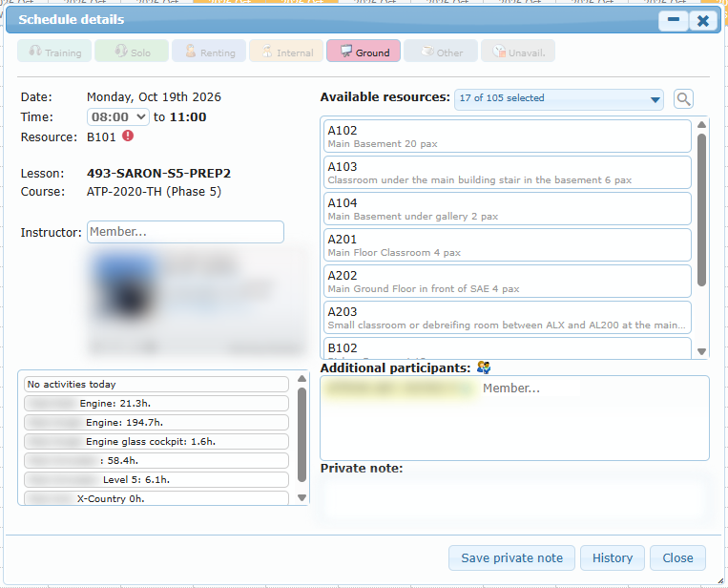Choose resource A102 Main Basement 20 pax
Screen dimensions: 728x588
tap(508, 136)
